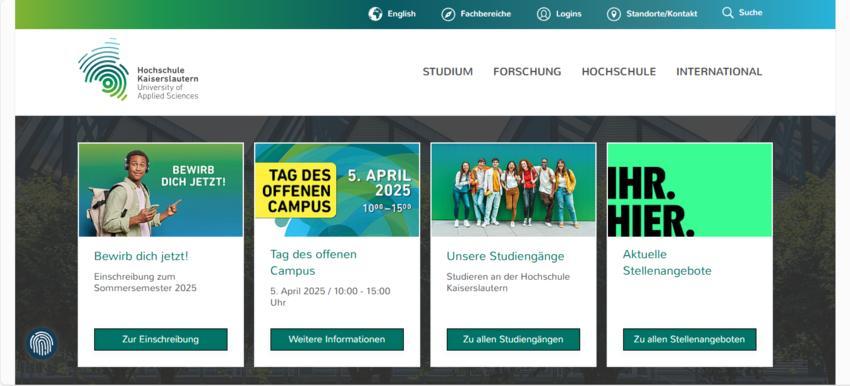Viewport: 850px width, 386px height.
Task: Click the user icon next to Logins
Action: click(x=544, y=14)
